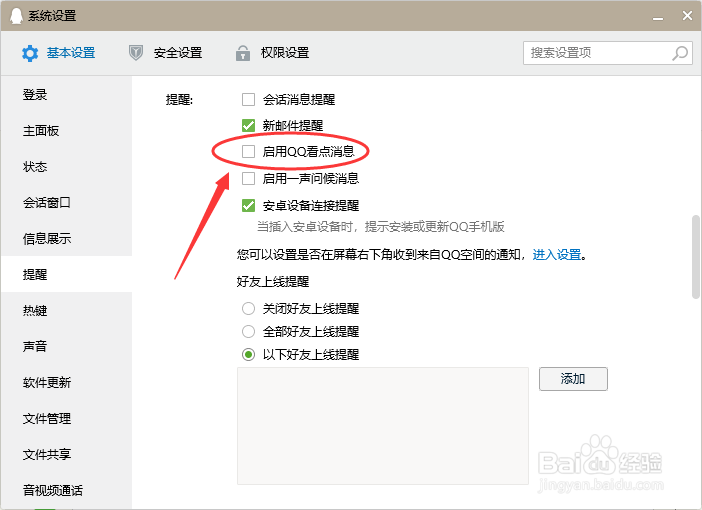The height and width of the screenshot is (510, 702).
Task: Open 状态 in the sidebar
Action: click(66, 167)
